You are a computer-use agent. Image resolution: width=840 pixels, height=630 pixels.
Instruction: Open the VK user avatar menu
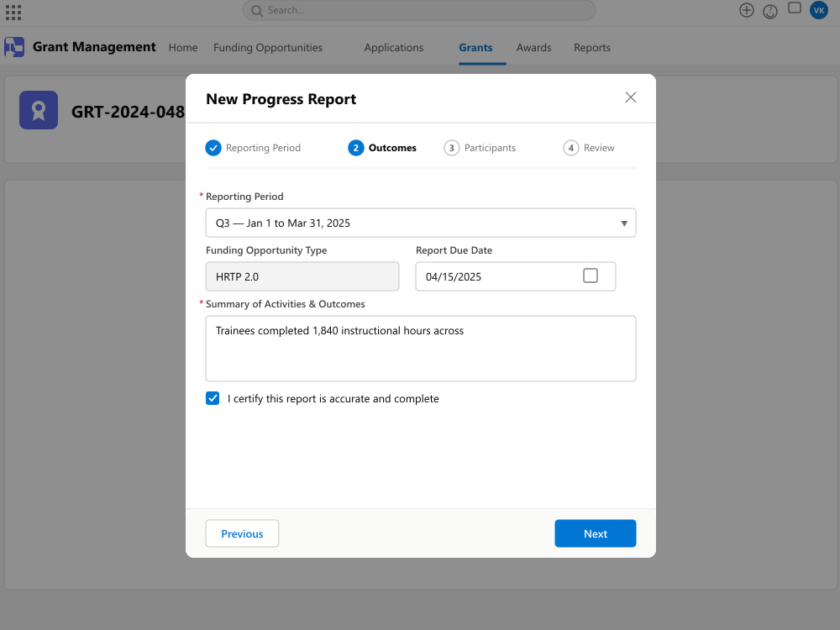click(818, 10)
